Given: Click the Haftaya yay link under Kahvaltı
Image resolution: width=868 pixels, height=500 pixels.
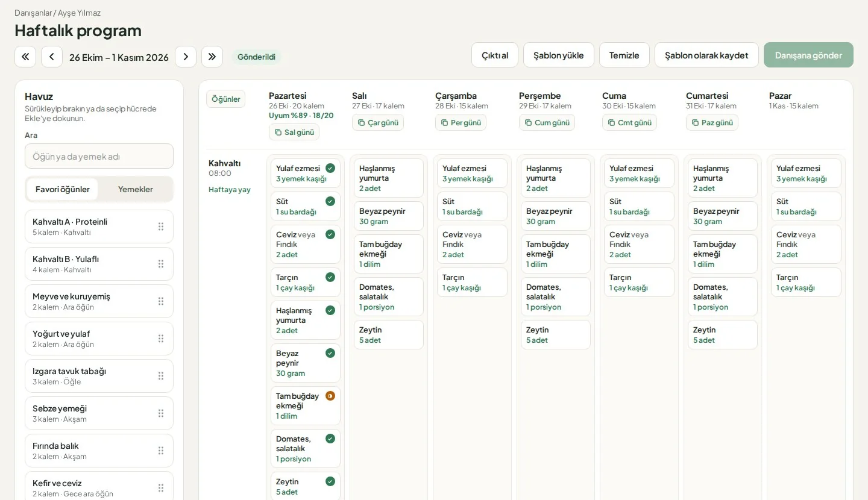Looking at the screenshot, I should pyautogui.click(x=230, y=189).
